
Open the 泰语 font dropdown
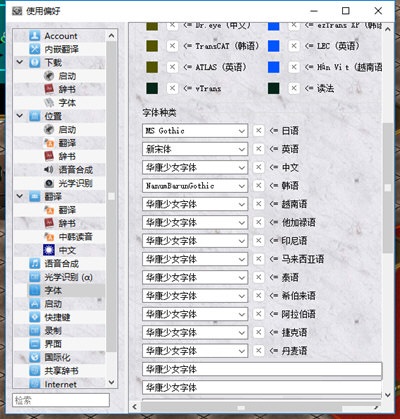click(x=195, y=277)
